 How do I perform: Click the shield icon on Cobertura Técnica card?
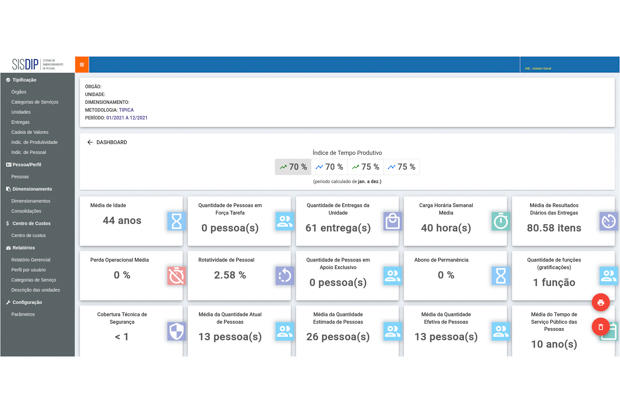tap(176, 331)
